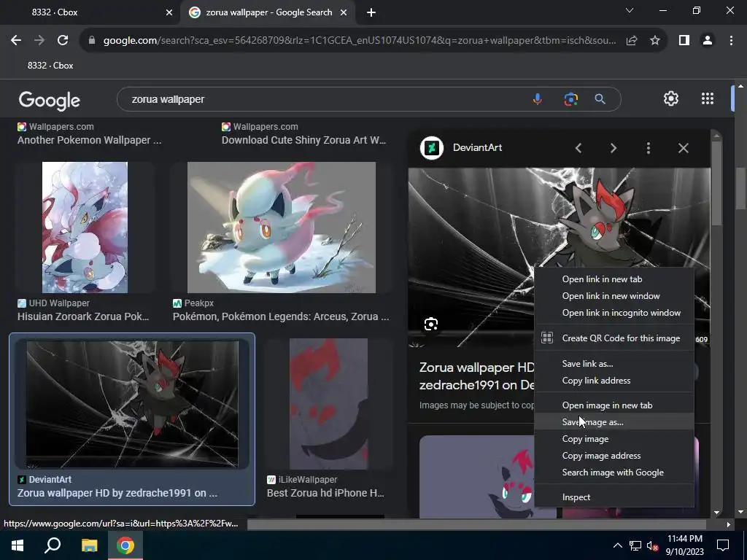The image size is (747, 560).
Task: Reload the current page
Action: [x=63, y=41]
